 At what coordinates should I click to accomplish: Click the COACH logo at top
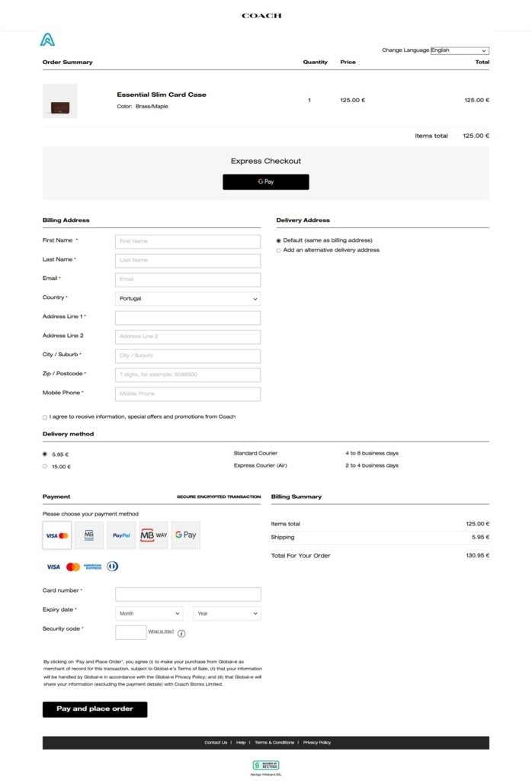261,15
